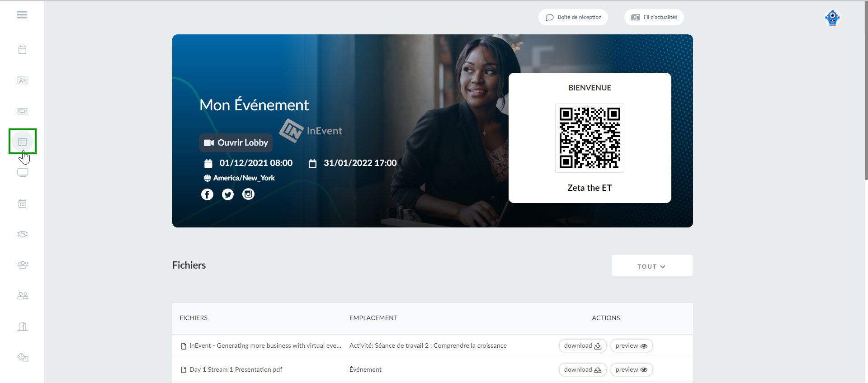Open the handshake icon in sidebar
Screen dimensions: 868x383
coord(22,234)
